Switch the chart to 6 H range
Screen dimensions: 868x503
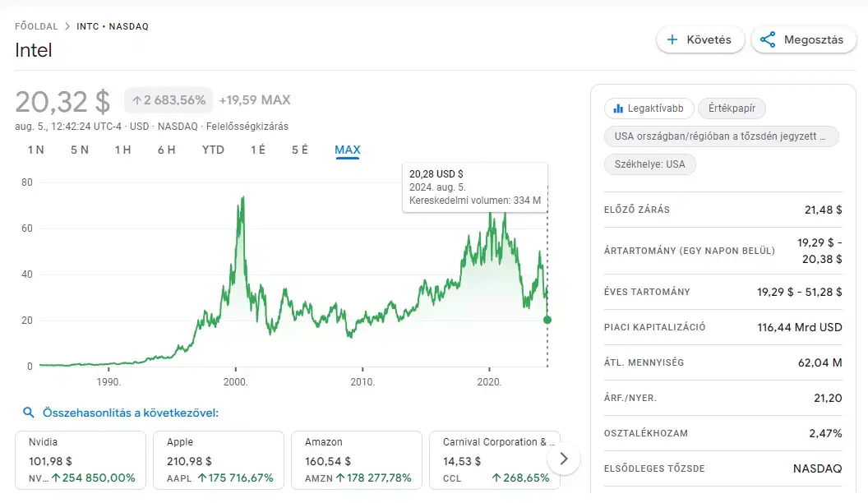167,150
